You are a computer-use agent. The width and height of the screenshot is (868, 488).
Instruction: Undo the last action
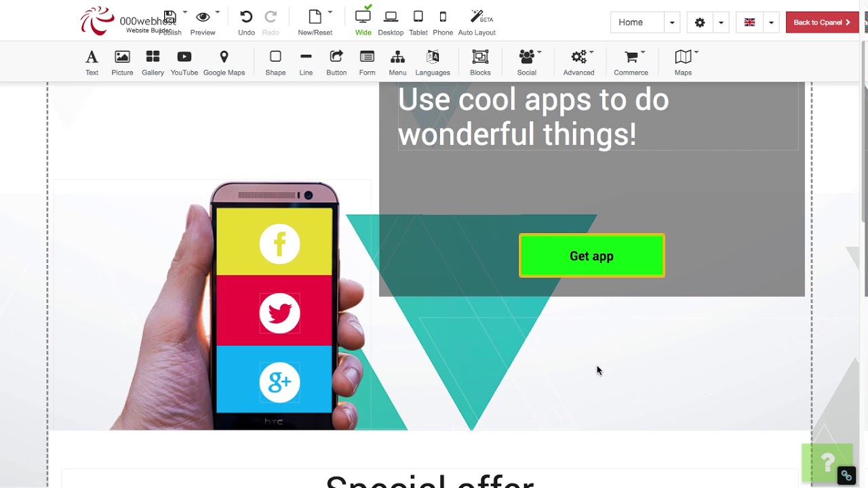pyautogui.click(x=246, y=22)
